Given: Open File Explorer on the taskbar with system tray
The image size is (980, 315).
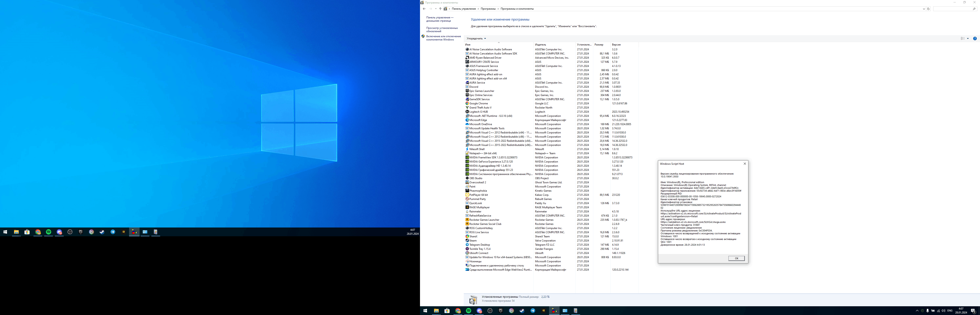Looking at the screenshot, I should (436, 311).
